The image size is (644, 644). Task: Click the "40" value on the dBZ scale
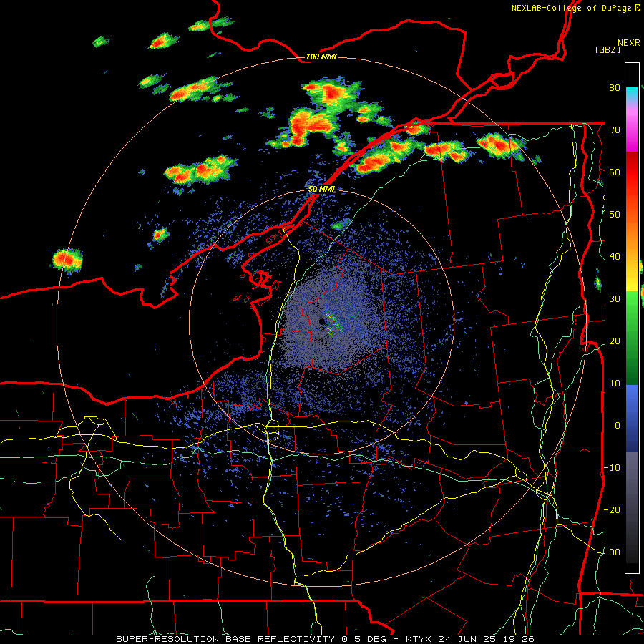coord(615,257)
